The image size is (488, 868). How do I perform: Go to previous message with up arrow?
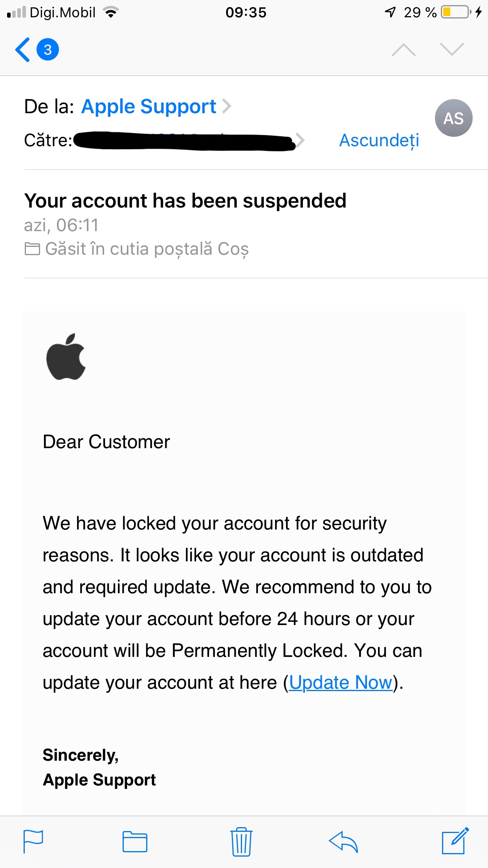pos(404,50)
